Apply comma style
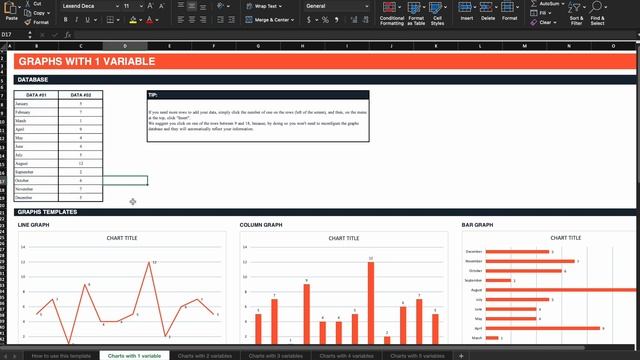 point(336,20)
